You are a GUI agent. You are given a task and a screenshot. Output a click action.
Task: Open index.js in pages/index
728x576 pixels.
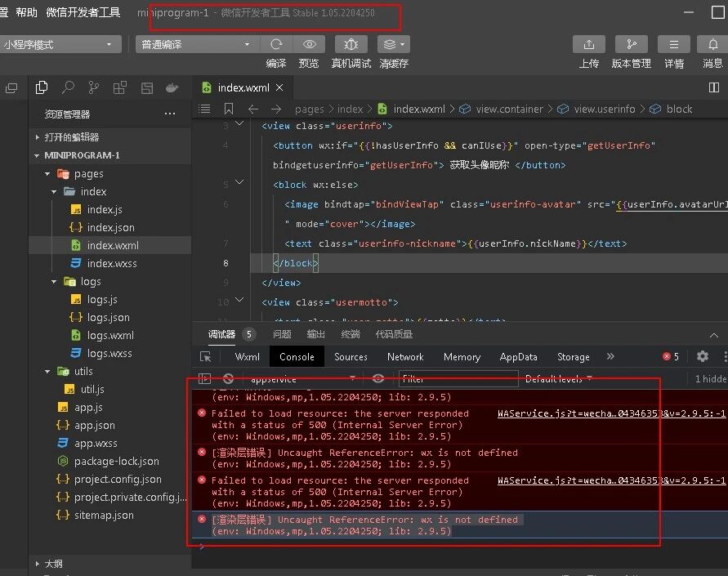pyautogui.click(x=105, y=209)
